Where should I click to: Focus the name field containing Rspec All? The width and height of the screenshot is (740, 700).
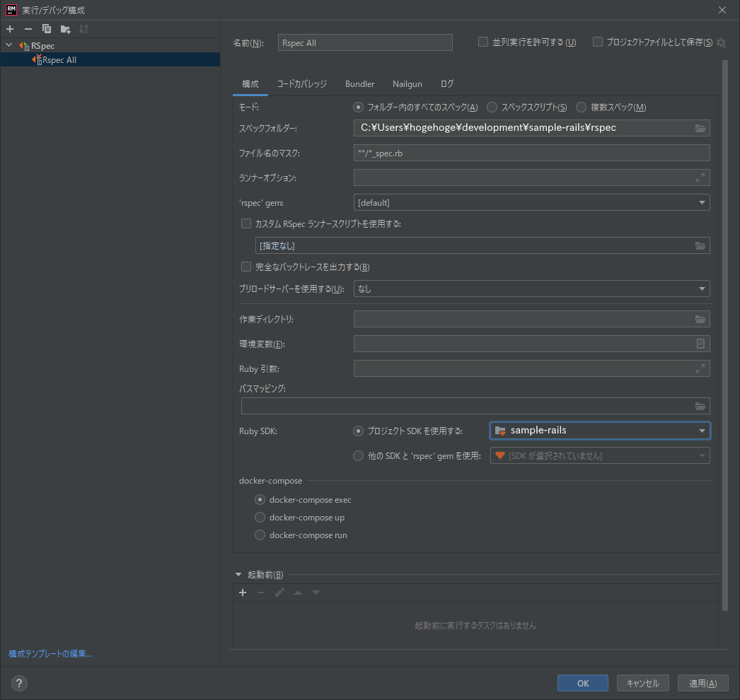tap(365, 42)
